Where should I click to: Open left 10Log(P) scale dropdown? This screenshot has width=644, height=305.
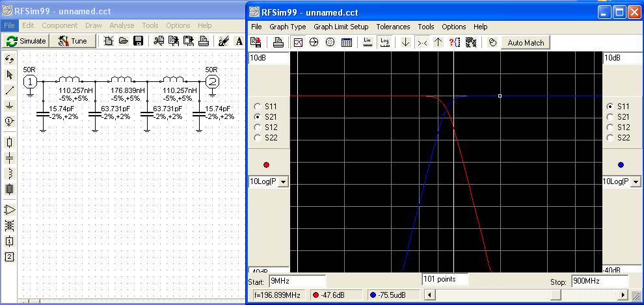tap(282, 182)
